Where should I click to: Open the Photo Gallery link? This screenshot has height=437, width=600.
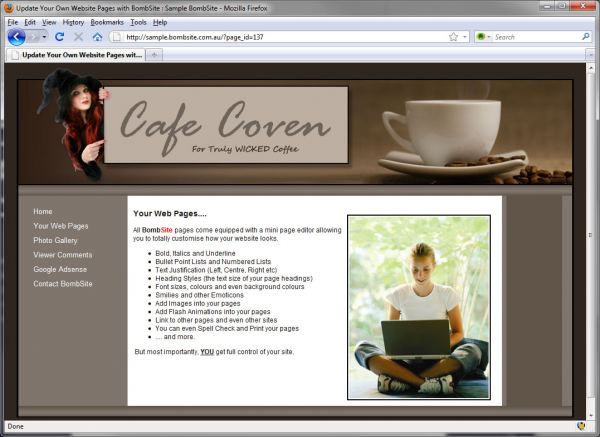(x=55, y=241)
